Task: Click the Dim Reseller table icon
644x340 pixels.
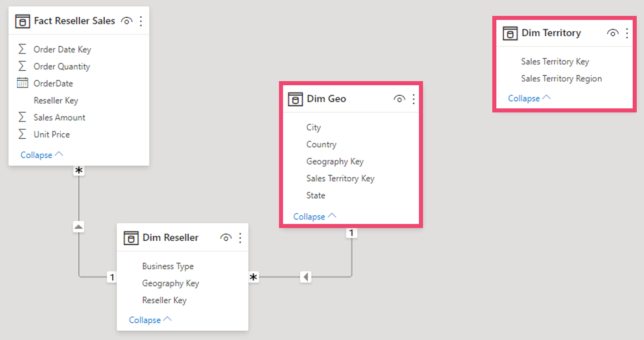Action: pos(132,237)
